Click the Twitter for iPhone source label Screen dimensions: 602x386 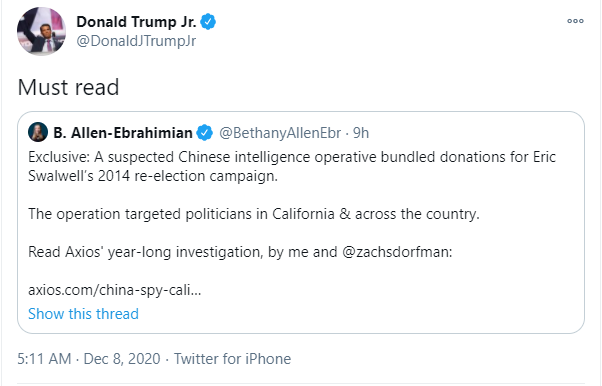232,359
